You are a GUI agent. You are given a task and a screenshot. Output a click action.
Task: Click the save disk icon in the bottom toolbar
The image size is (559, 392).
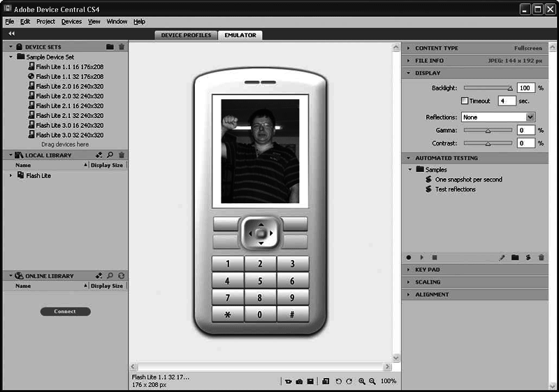coord(310,382)
